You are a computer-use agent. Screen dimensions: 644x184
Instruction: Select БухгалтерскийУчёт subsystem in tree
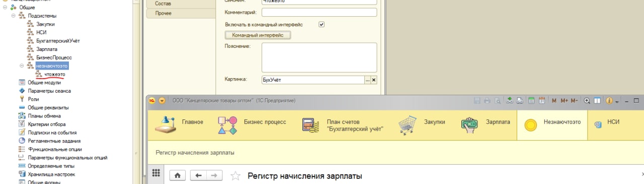(58, 40)
